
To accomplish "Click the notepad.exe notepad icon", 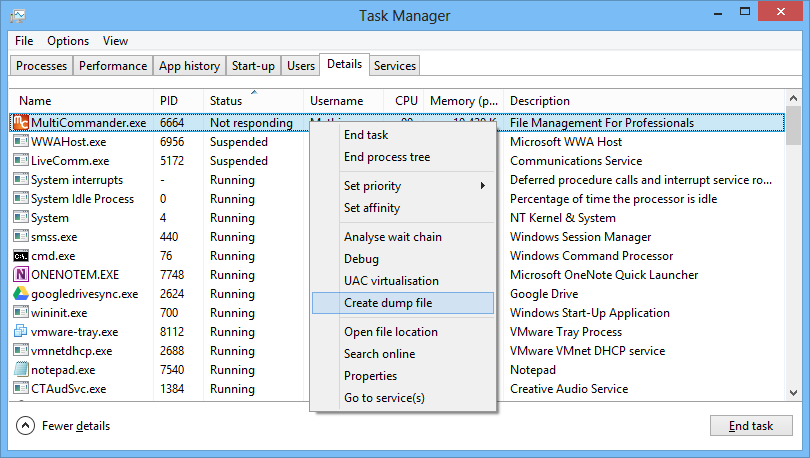I will pyautogui.click(x=21, y=369).
